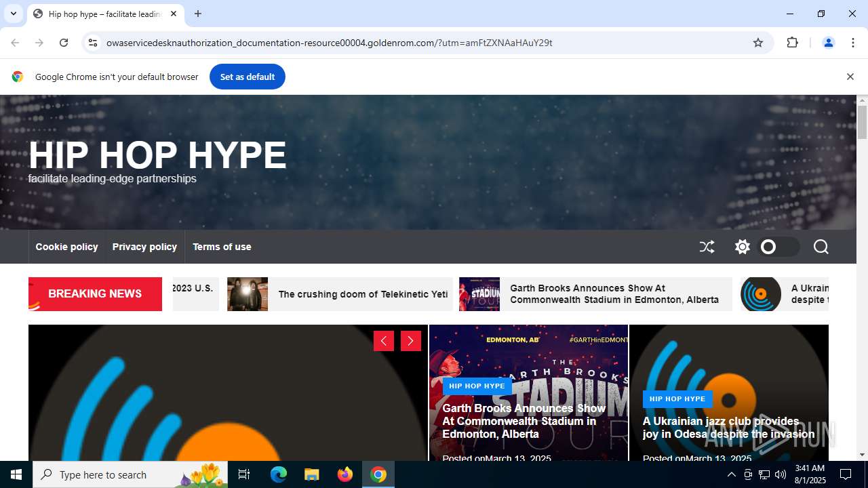Viewport: 868px width, 488px height.
Task: Close the Hip hop hype tab
Action: (x=174, y=14)
